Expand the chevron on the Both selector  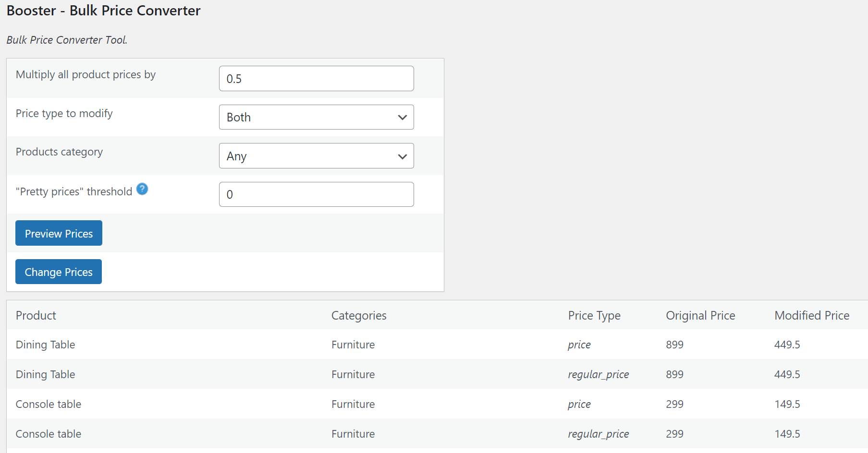(402, 117)
